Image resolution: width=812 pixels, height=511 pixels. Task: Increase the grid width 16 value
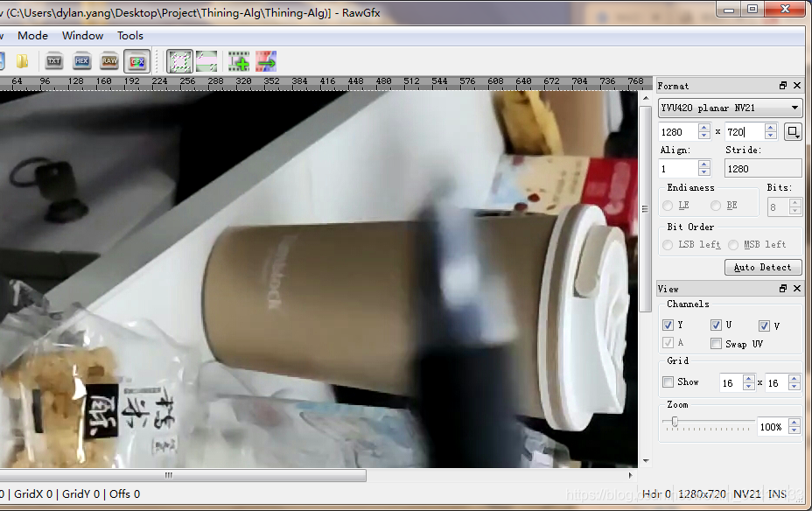pyautogui.click(x=748, y=379)
